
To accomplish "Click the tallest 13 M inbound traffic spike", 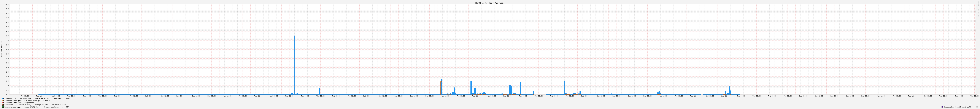I will point(294,65).
